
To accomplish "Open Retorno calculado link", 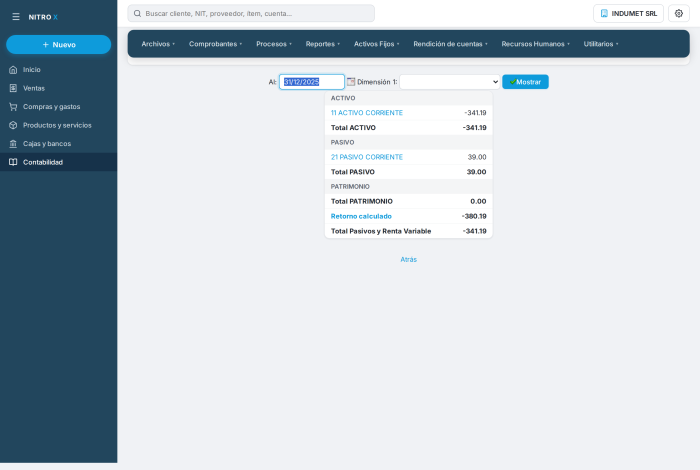I will 361,216.
